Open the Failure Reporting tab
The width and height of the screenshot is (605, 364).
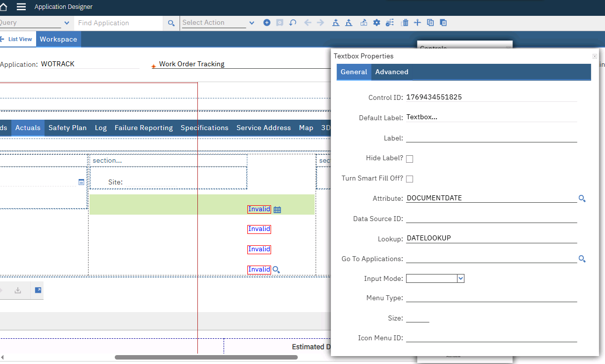point(143,128)
